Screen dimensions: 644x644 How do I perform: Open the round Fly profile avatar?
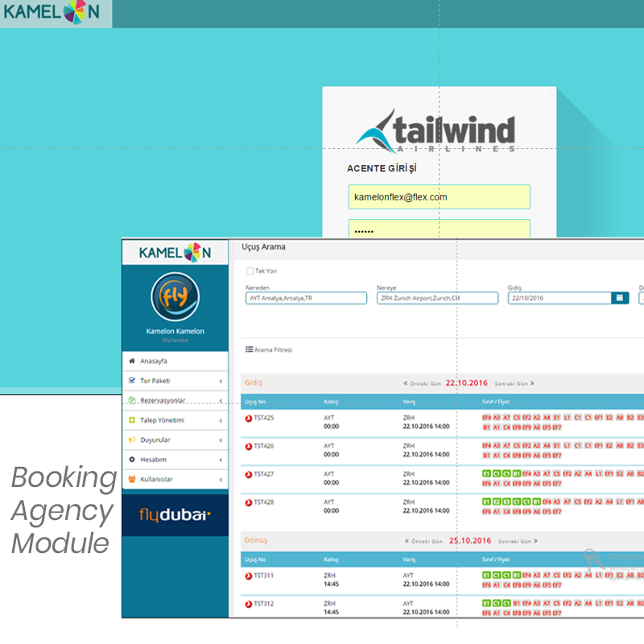point(175,296)
